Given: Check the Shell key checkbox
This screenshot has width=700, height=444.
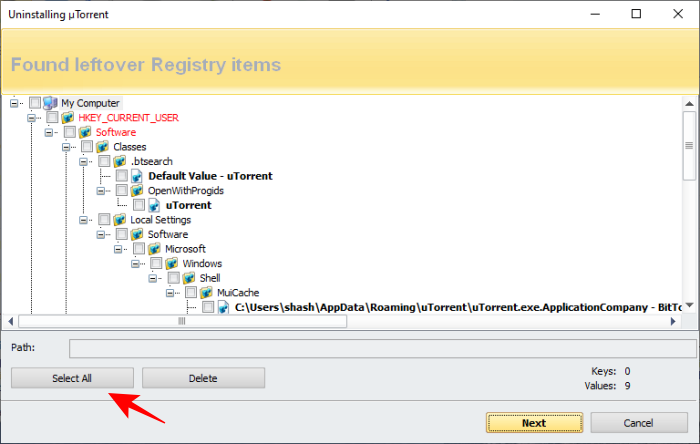Looking at the screenshot, I should (174, 278).
